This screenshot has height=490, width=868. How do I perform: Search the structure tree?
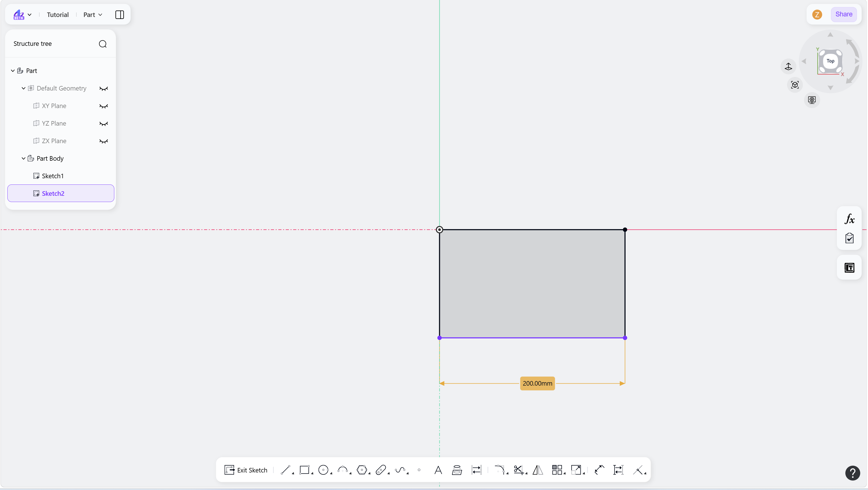tap(103, 44)
